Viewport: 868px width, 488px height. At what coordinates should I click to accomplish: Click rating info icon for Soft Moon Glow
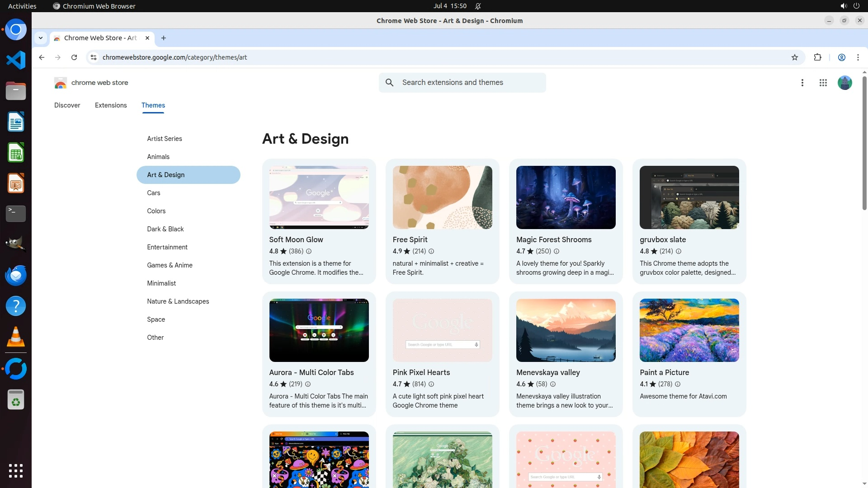click(309, 251)
